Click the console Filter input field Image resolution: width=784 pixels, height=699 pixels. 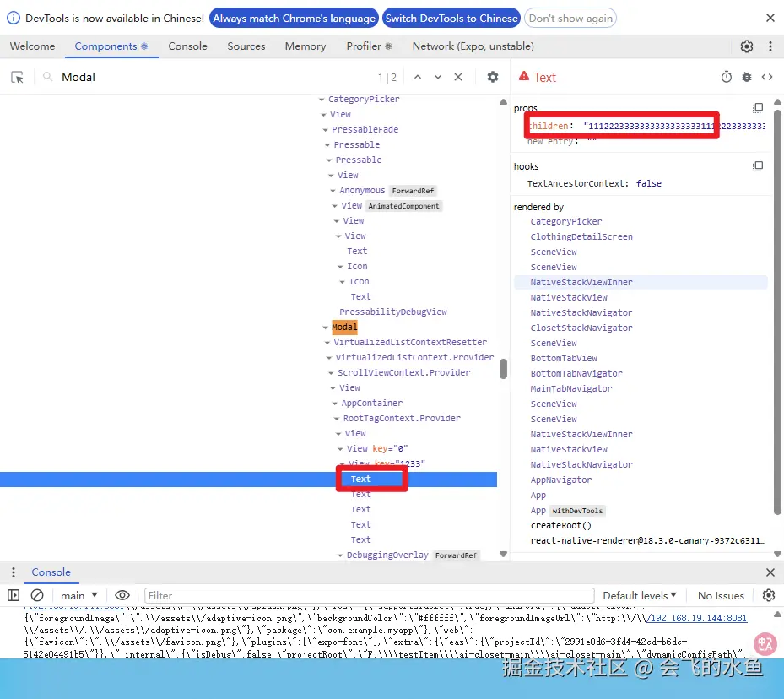370,595
